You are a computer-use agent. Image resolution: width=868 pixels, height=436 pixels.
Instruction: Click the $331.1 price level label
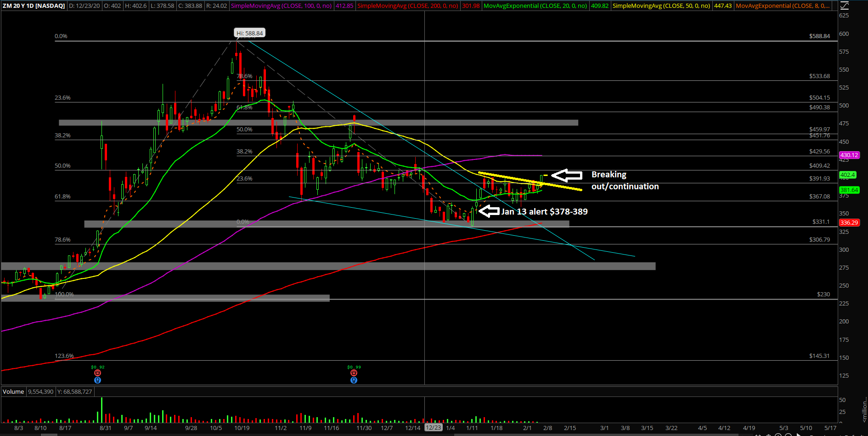(821, 222)
